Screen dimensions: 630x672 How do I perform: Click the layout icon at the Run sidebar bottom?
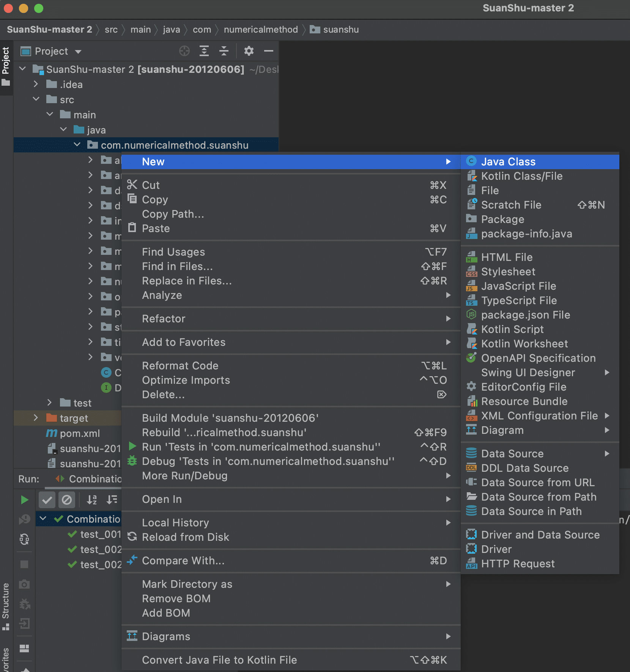click(x=24, y=648)
